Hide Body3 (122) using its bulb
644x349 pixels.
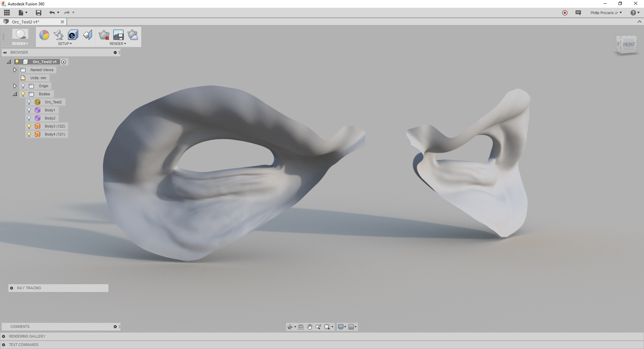point(29,126)
